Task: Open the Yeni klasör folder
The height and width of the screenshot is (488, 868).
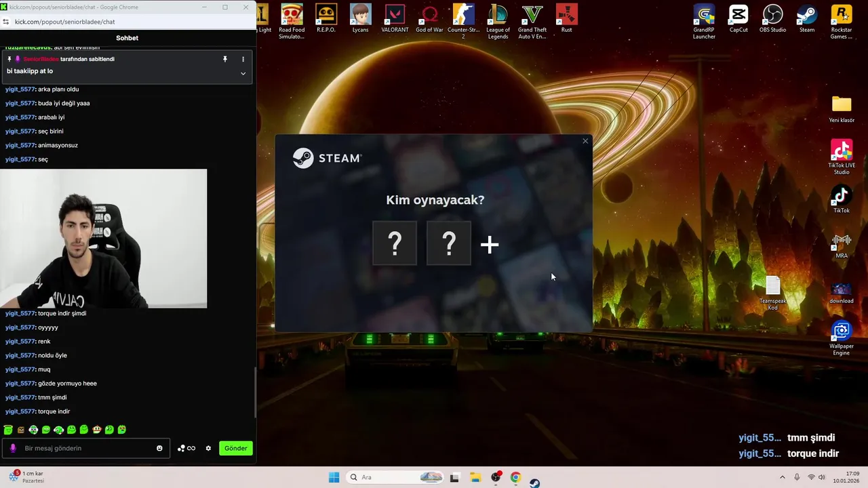Action: tap(842, 108)
